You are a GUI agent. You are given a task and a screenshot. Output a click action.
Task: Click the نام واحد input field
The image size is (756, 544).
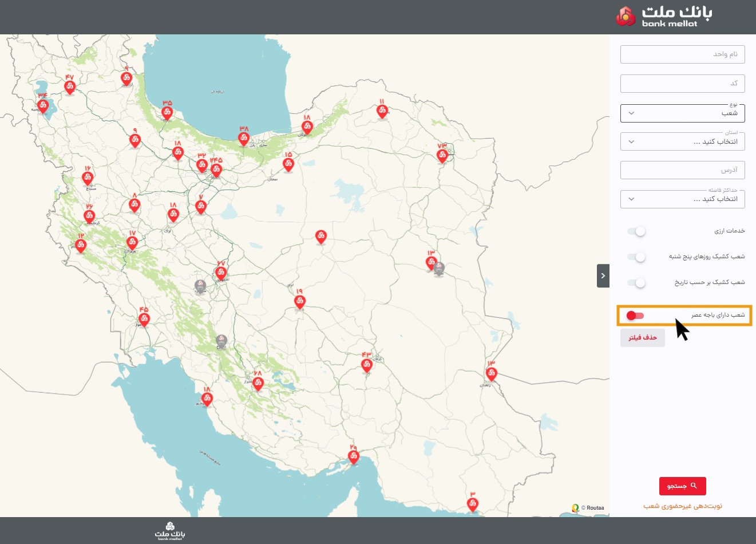click(x=682, y=54)
